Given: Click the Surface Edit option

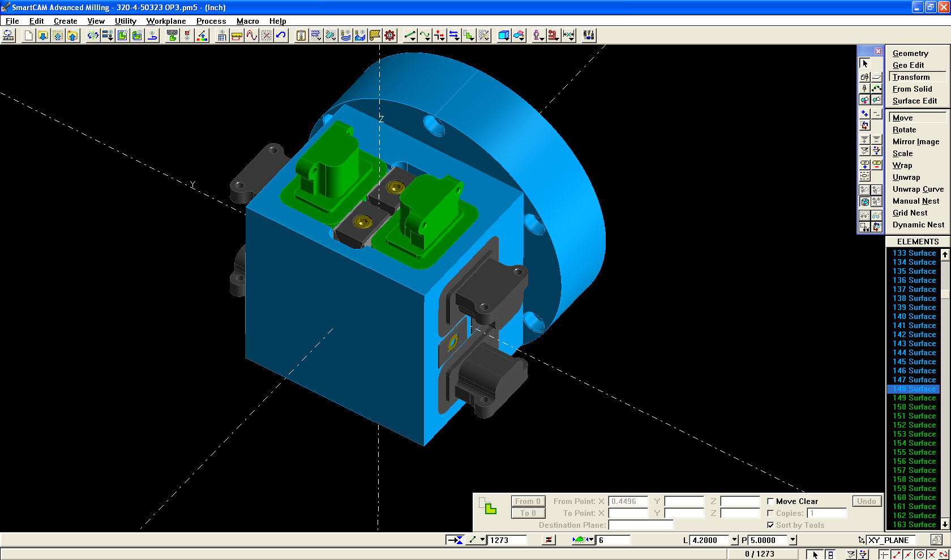Looking at the screenshot, I should 914,101.
